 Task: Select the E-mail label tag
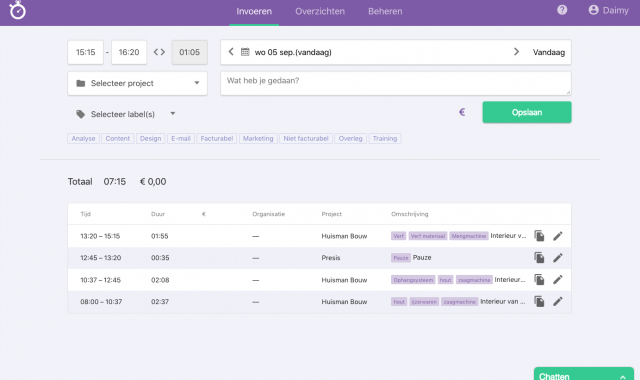pyautogui.click(x=181, y=138)
